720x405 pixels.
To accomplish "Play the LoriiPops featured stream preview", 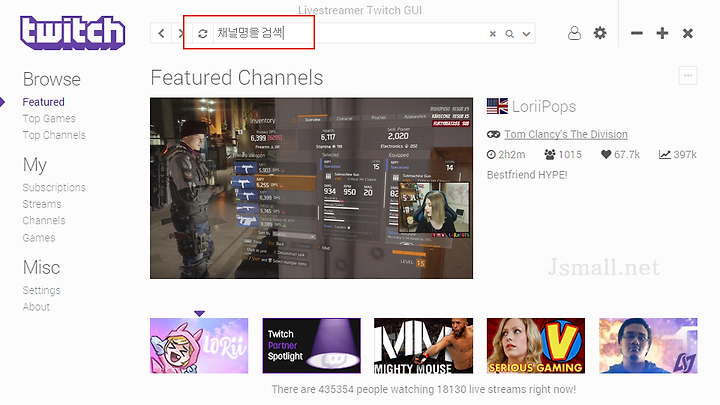I will click(311, 188).
